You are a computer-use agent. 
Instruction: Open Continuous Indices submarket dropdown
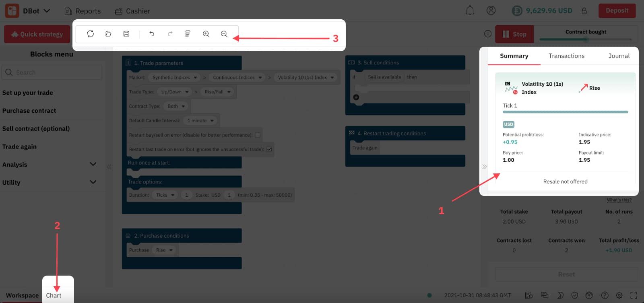pyautogui.click(x=237, y=77)
